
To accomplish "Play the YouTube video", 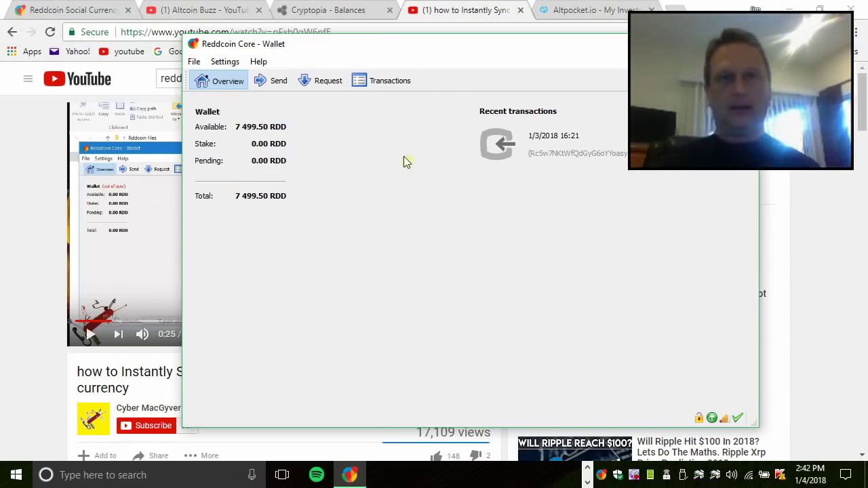I will coord(90,334).
